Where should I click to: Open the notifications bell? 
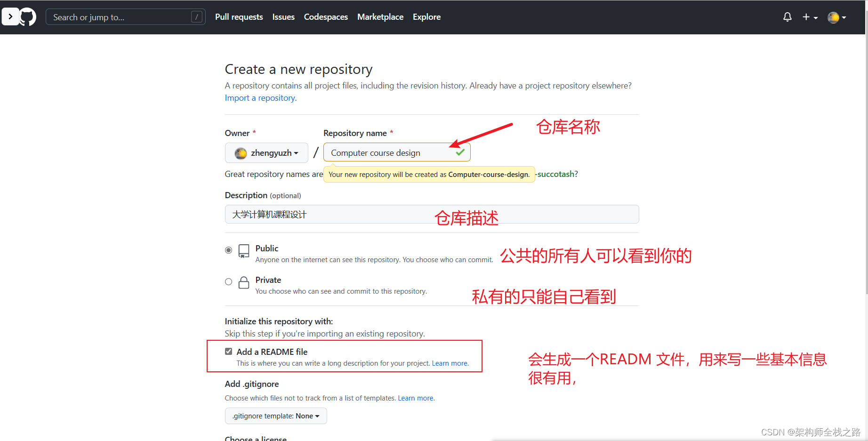pyautogui.click(x=787, y=17)
